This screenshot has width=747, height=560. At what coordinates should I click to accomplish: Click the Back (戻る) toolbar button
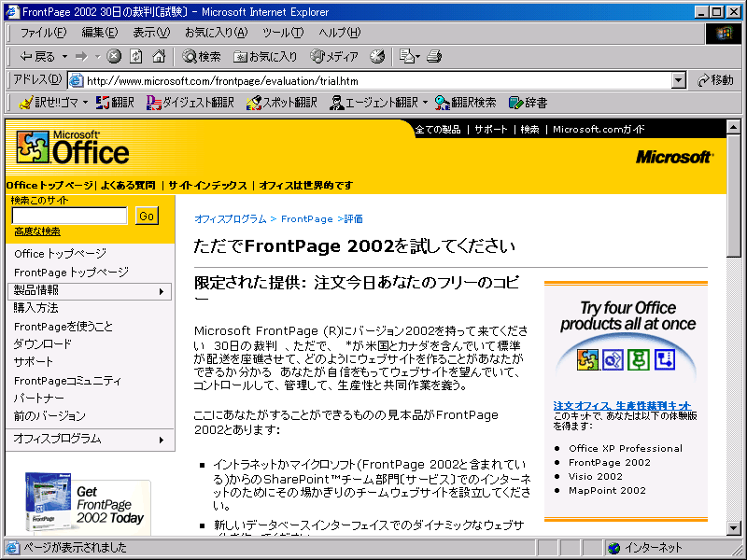click(37, 57)
